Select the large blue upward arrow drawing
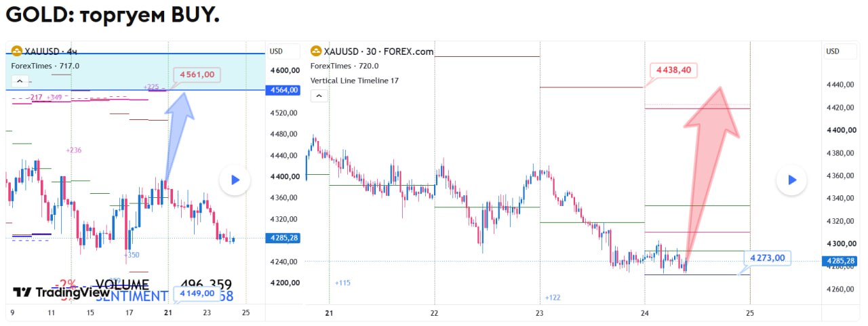The image size is (868, 326). (x=178, y=136)
